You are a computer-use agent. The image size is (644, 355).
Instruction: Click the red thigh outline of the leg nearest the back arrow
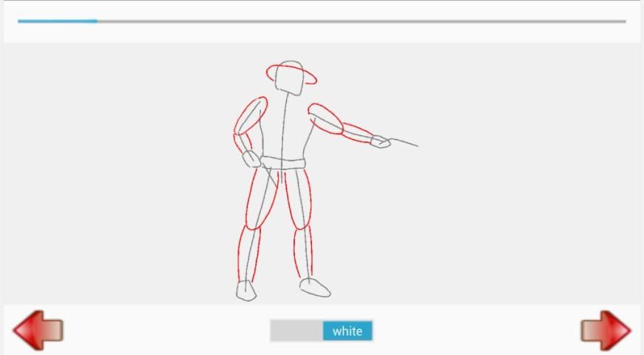click(x=262, y=198)
